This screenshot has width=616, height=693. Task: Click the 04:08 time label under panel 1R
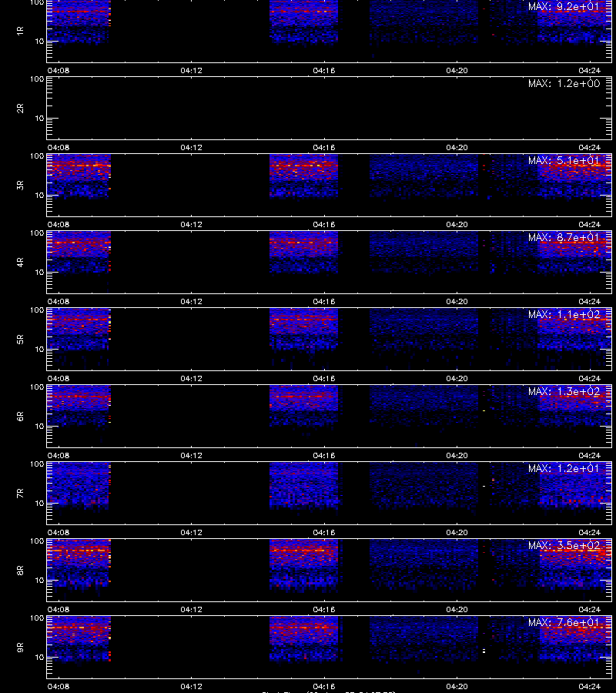59,70
